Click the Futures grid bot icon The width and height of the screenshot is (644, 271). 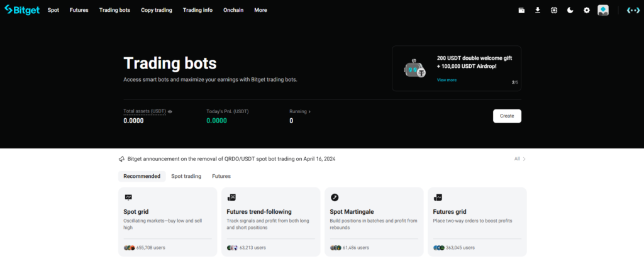(x=438, y=197)
